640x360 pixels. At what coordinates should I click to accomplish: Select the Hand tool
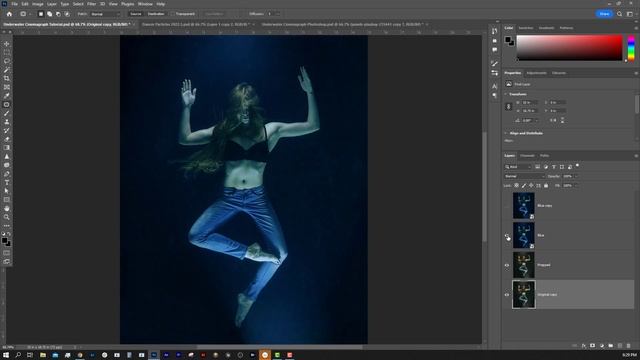(7, 209)
